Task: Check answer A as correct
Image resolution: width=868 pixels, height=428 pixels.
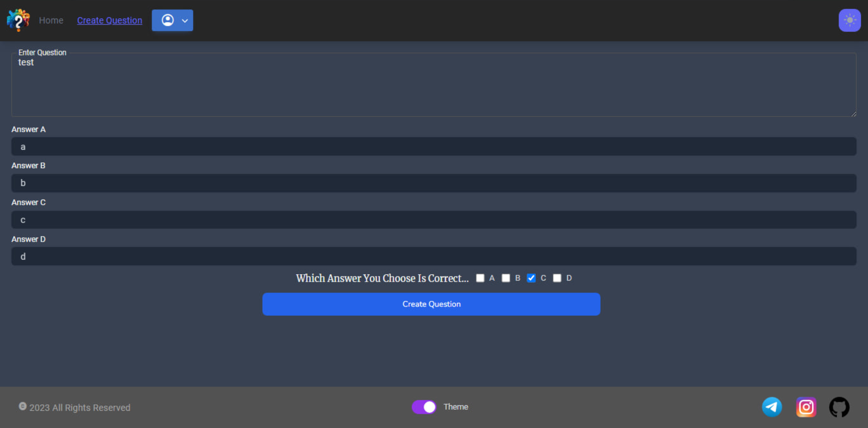Action: [x=480, y=278]
